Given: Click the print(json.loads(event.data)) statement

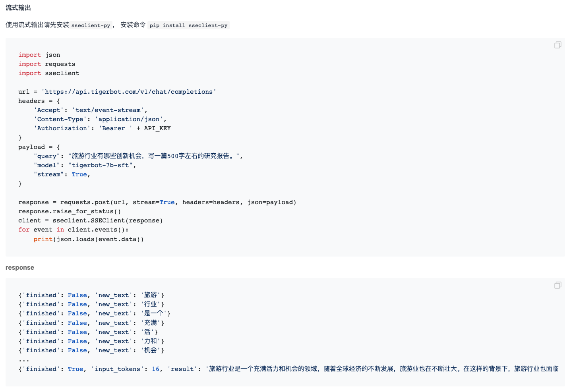Looking at the screenshot, I should pos(88,239).
